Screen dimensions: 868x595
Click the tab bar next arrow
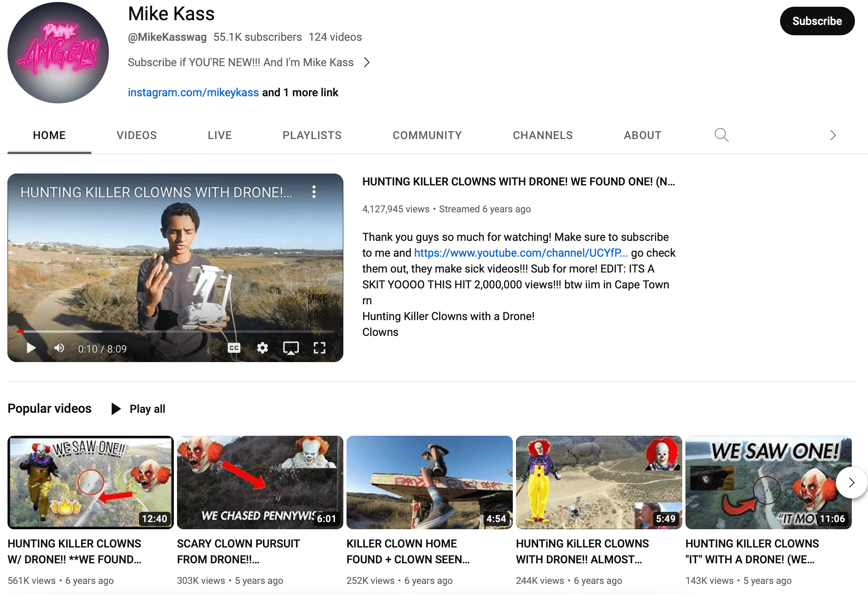point(833,135)
